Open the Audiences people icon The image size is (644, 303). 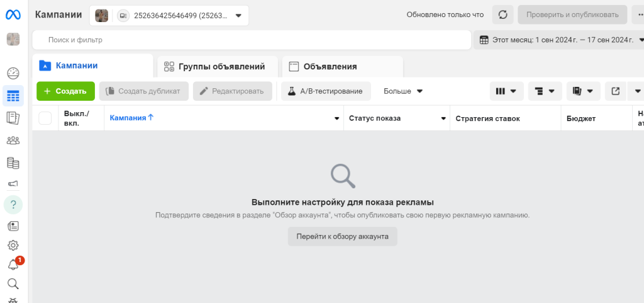(x=13, y=140)
